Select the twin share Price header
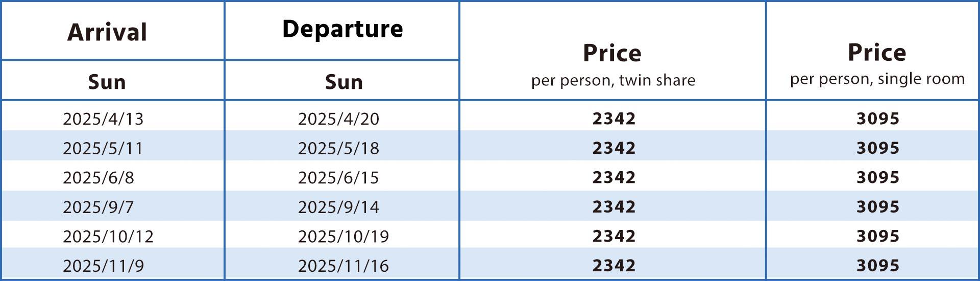The width and height of the screenshot is (980, 281). (x=612, y=53)
